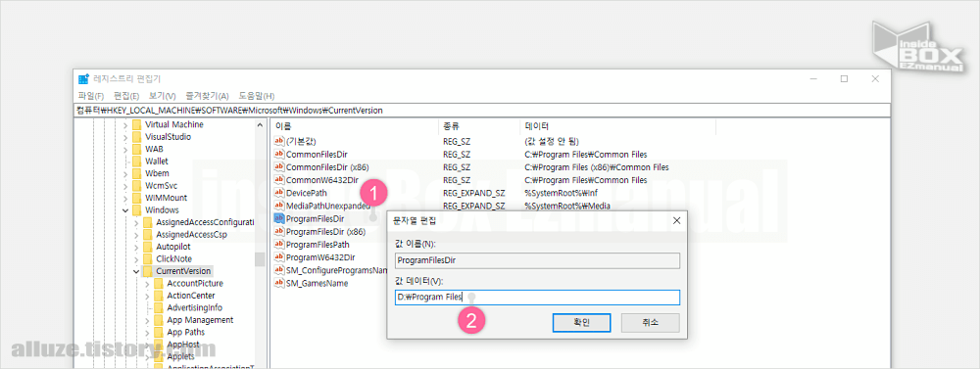Select the Virtual Machine folder icon
Image resolution: width=980 pixels, height=369 pixels.
pyautogui.click(x=136, y=124)
